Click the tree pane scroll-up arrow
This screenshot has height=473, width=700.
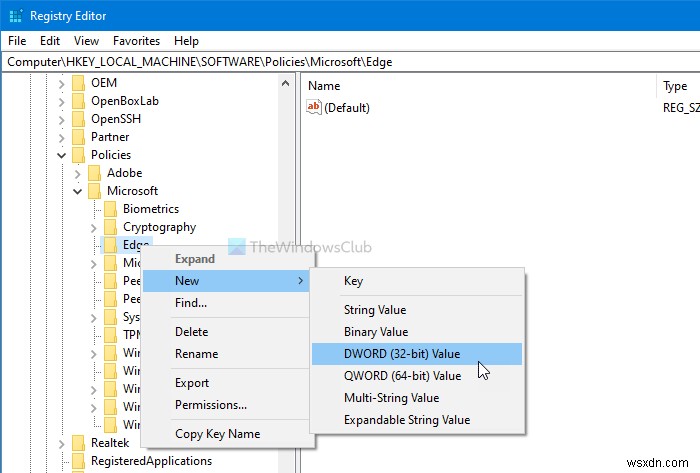285,83
